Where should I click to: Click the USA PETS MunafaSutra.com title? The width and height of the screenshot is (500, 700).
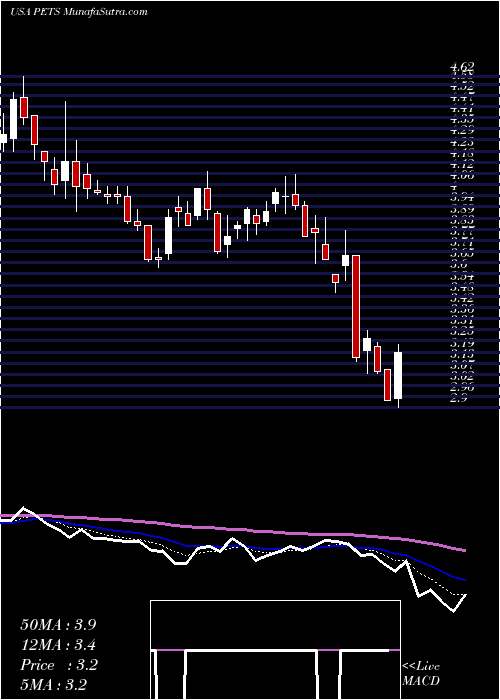pyautogui.click(x=79, y=12)
